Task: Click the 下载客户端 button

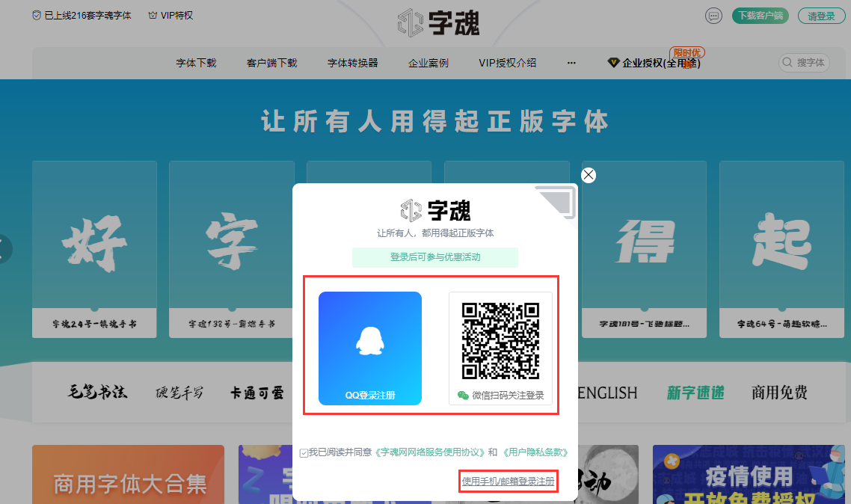Action: point(761,16)
